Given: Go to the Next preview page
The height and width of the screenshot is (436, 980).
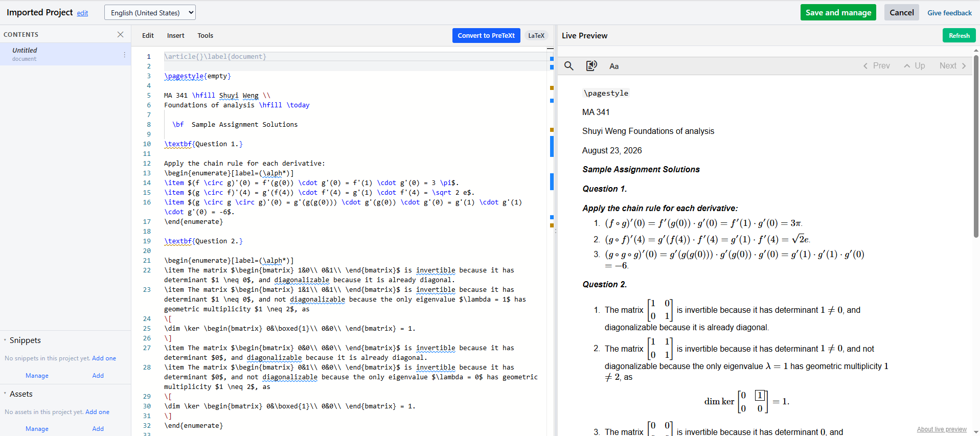Looking at the screenshot, I should click(x=952, y=66).
